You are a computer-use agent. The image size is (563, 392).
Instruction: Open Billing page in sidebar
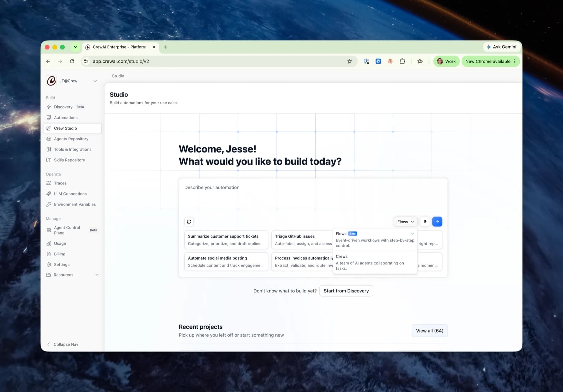click(72, 254)
